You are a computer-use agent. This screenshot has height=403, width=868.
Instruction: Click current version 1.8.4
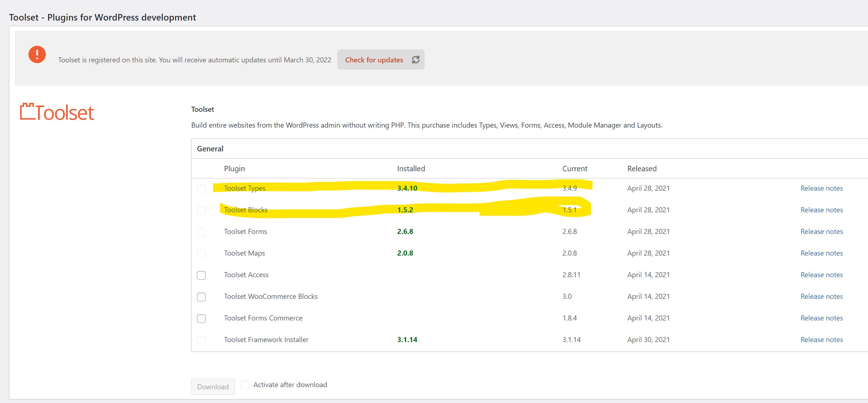pos(569,318)
